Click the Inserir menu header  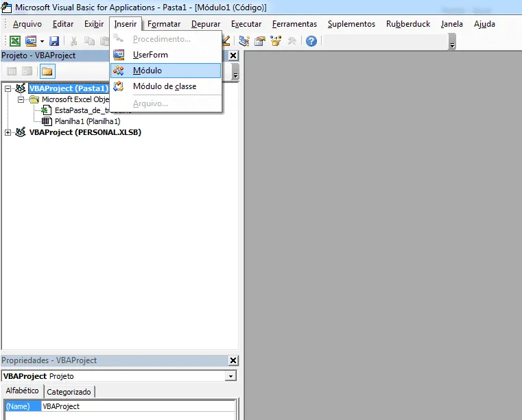(x=126, y=24)
